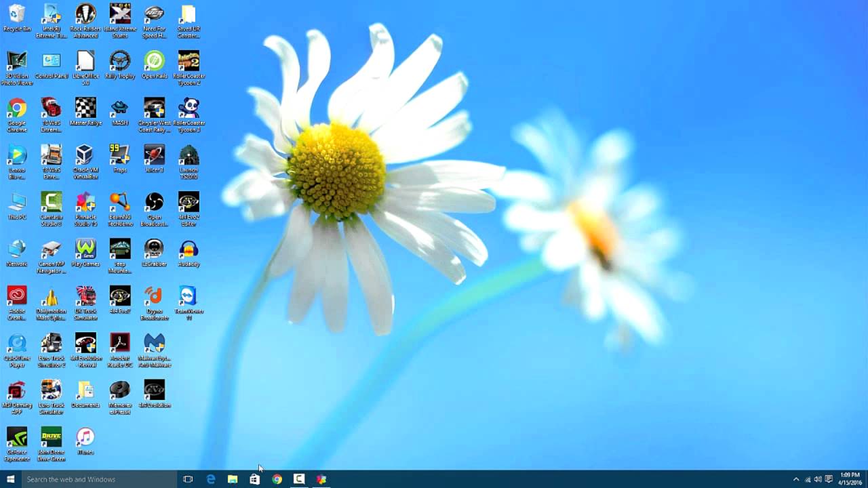This screenshot has height=488, width=868.
Task: Launch Jeep Mountain game shortcut
Action: pos(120,256)
